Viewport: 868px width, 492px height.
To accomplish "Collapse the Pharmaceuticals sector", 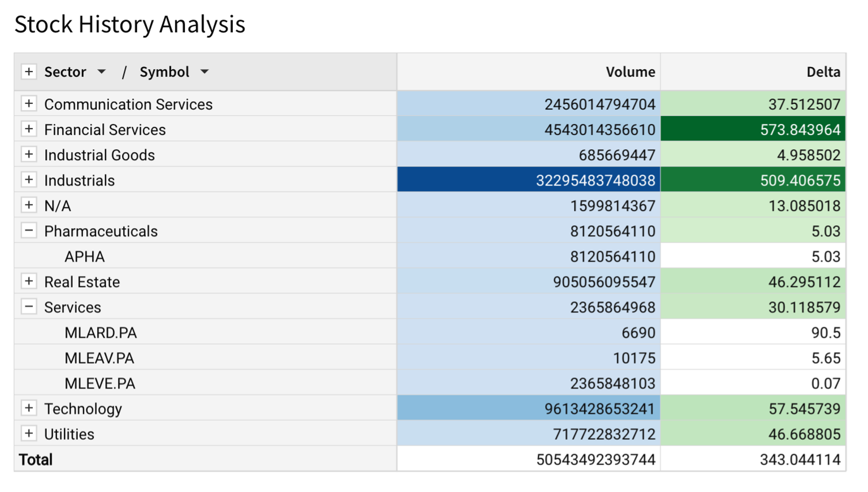I will coord(29,230).
